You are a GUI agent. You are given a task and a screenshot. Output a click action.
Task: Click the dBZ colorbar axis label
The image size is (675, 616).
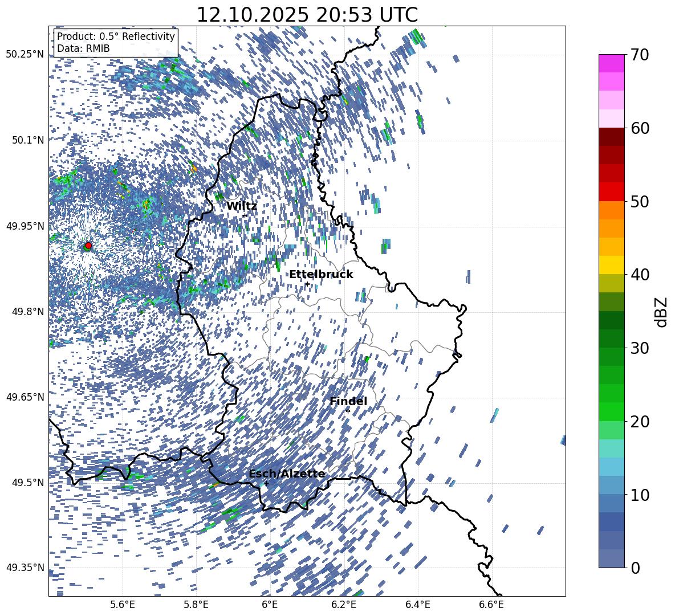[662, 312]
